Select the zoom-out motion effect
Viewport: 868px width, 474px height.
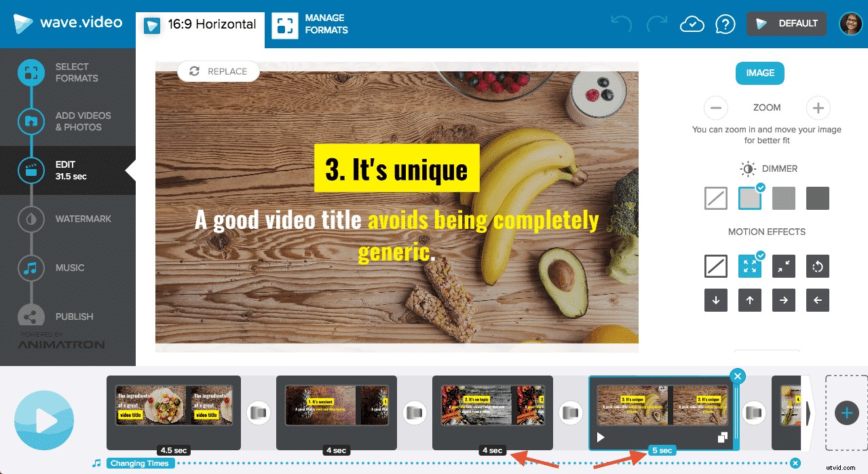(x=783, y=266)
